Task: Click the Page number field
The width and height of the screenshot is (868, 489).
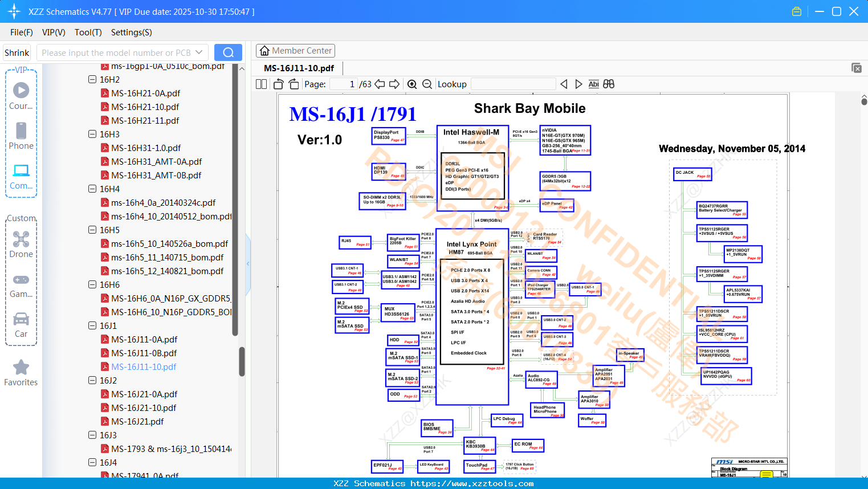Action: [344, 84]
